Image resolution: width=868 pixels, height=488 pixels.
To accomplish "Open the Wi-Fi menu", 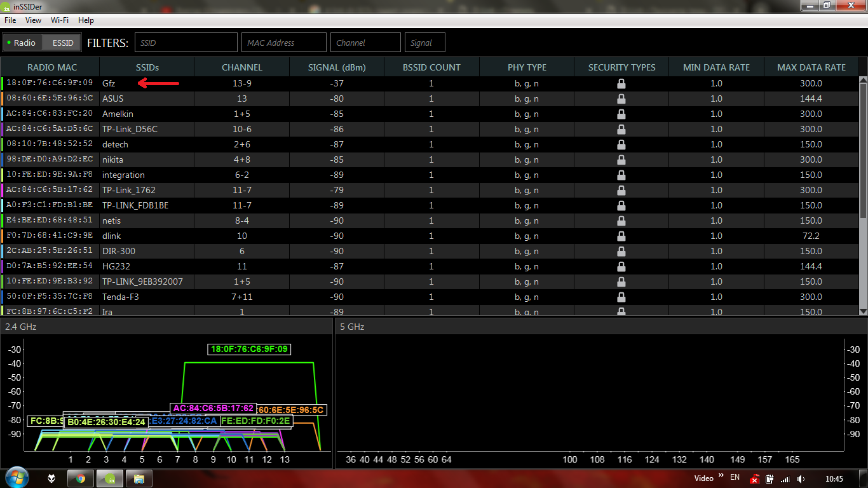I will [x=60, y=20].
